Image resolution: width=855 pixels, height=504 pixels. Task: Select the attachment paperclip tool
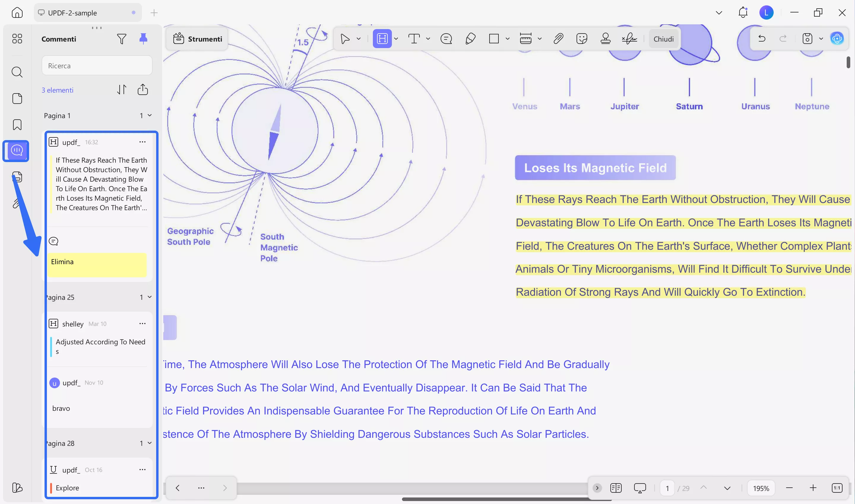click(558, 39)
